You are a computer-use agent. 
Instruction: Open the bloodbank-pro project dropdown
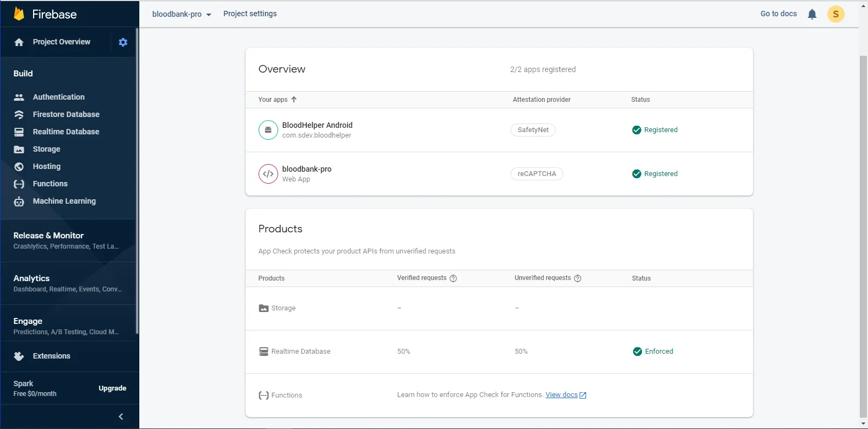(x=182, y=14)
